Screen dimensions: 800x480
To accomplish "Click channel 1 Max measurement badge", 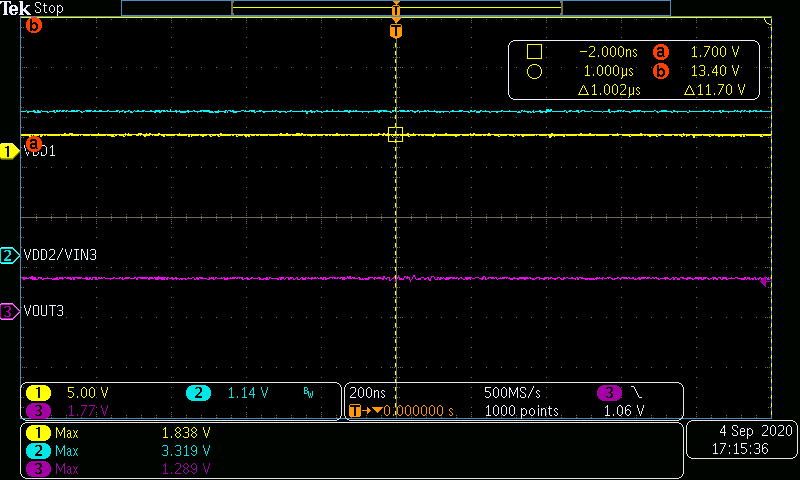I will coord(38,433).
